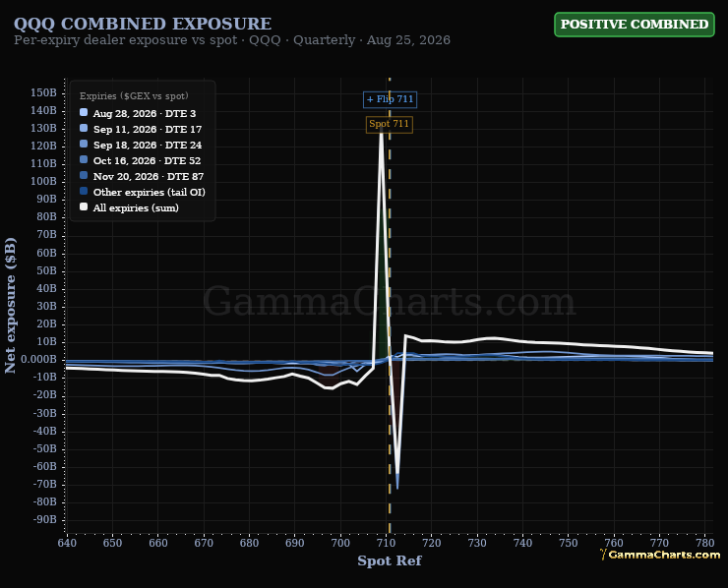Click the 710 x-axis tick label
Image resolution: width=728 pixels, height=588 pixels.
click(386, 543)
